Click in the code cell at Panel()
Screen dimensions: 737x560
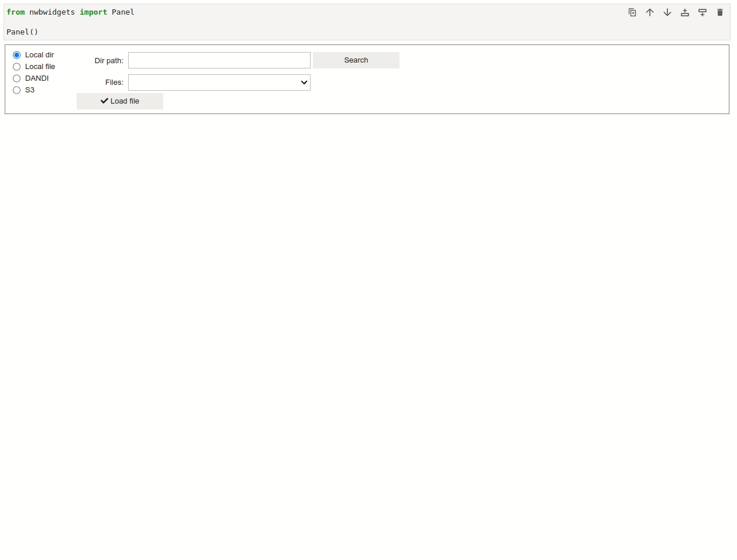click(x=22, y=32)
